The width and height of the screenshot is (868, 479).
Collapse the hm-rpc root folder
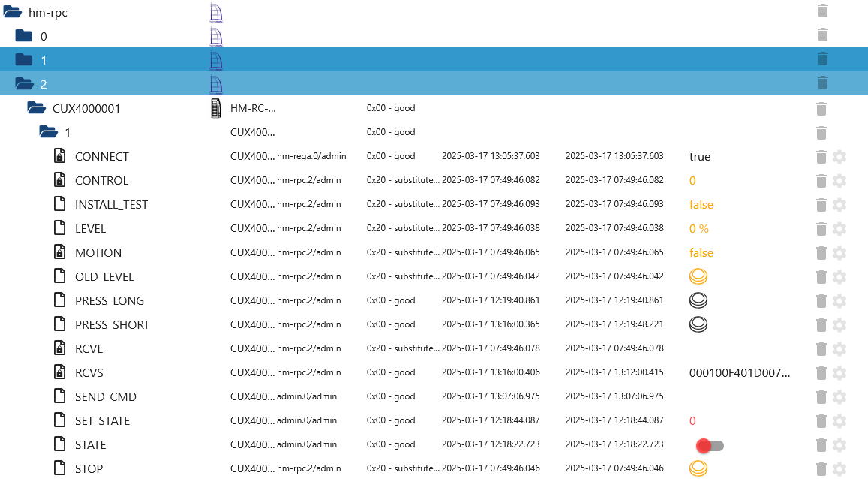coord(12,11)
